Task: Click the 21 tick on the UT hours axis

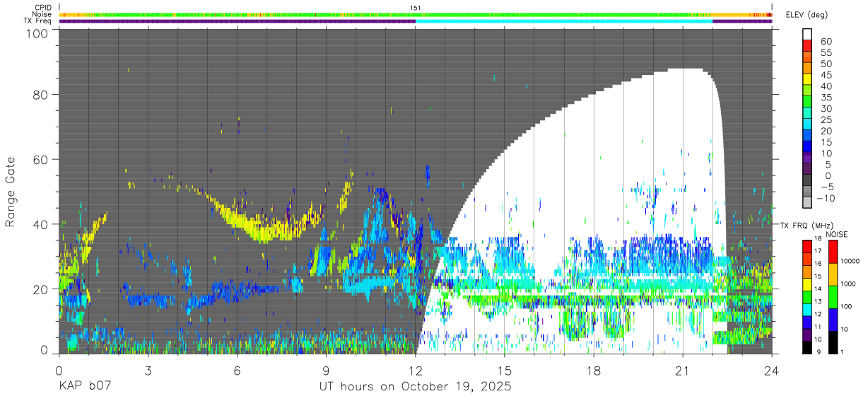Action: (x=683, y=371)
